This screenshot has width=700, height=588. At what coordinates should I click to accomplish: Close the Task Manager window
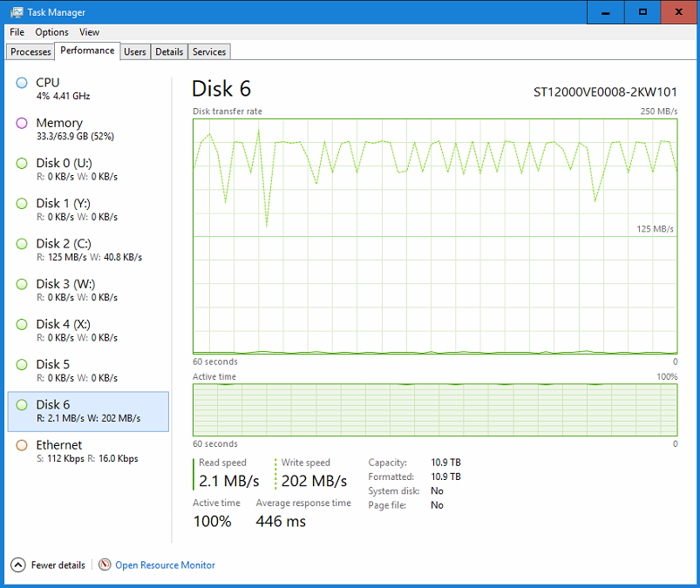(678, 12)
